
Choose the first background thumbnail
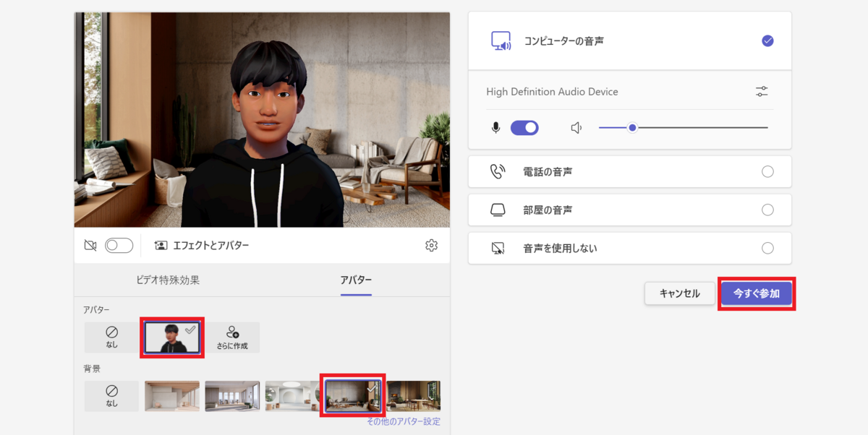point(172,396)
